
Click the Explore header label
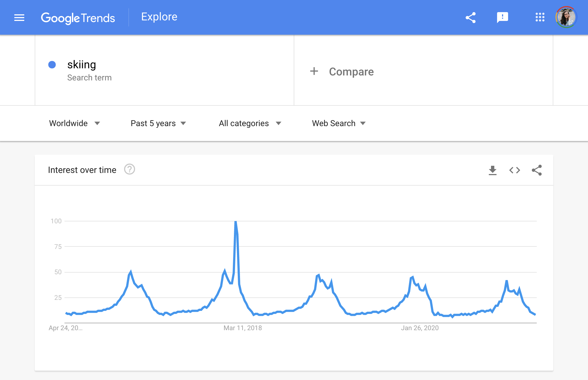point(159,17)
